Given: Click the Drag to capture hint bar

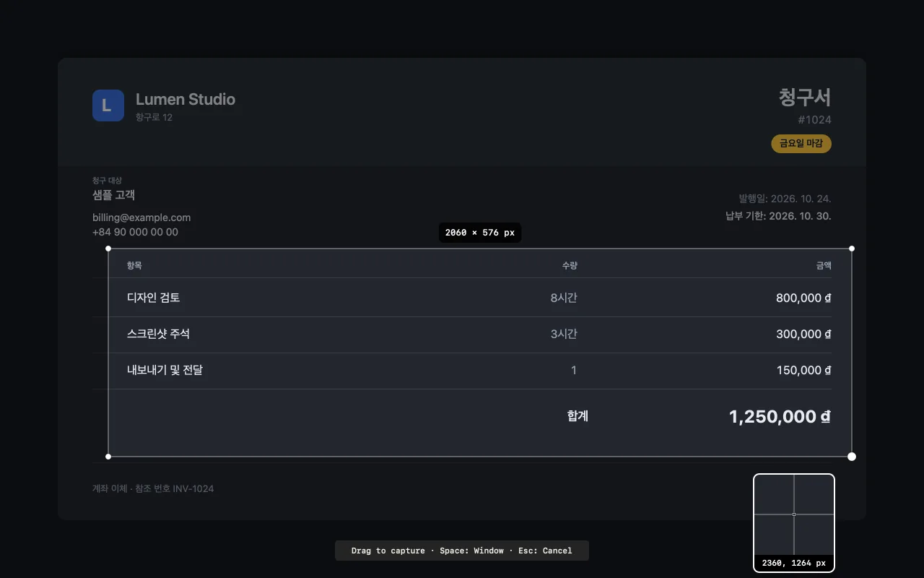Looking at the screenshot, I should 462,551.
